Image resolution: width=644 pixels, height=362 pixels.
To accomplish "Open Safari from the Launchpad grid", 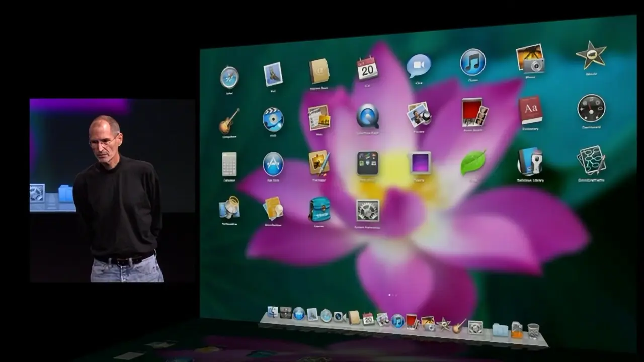I will point(229,77).
